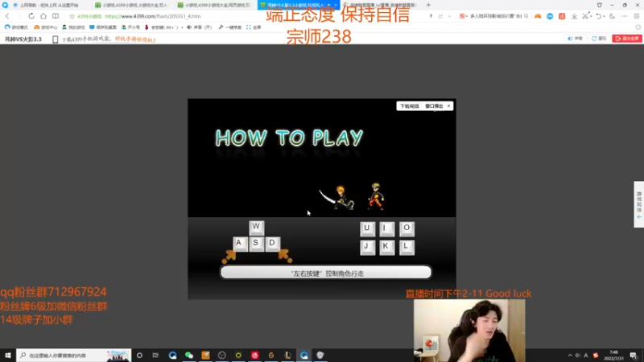The width and height of the screenshot is (644, 362).
Task: Click the O key in the tutorial
Action: (x=407, y=228)
